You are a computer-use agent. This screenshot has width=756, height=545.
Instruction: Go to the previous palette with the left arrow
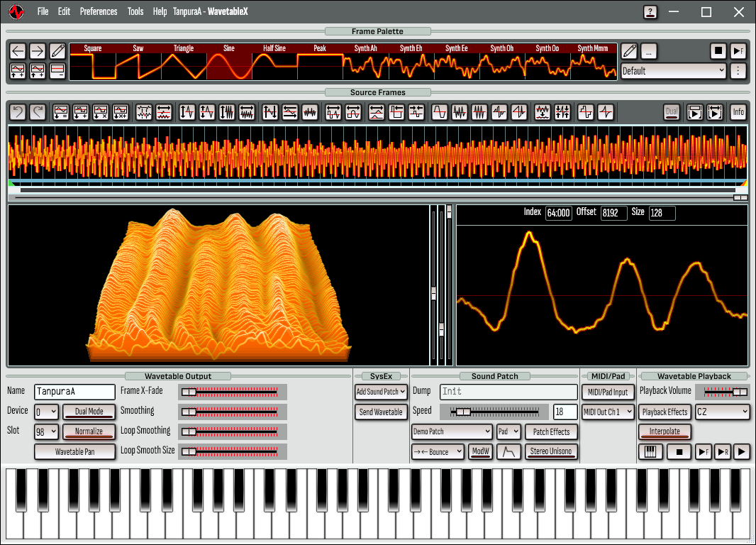pos(18,51)
